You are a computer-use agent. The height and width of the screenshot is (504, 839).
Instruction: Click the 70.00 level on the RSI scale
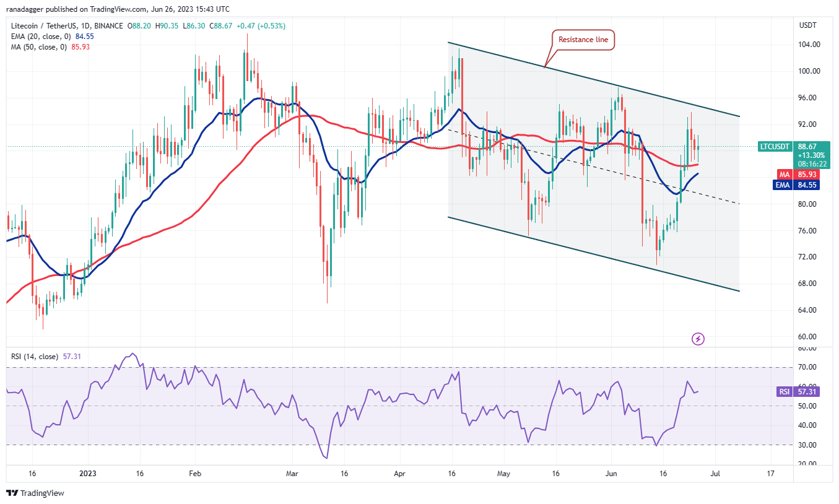click(x=806, y=367)
